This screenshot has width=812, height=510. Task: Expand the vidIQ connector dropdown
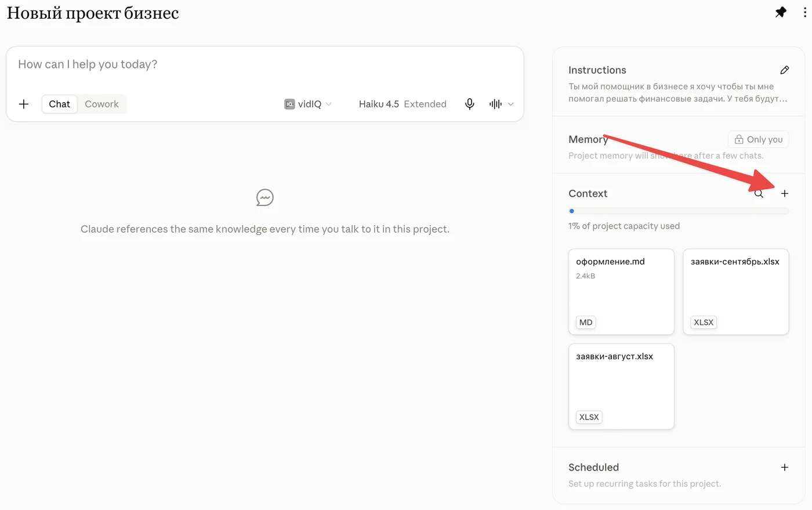(308, 104)
